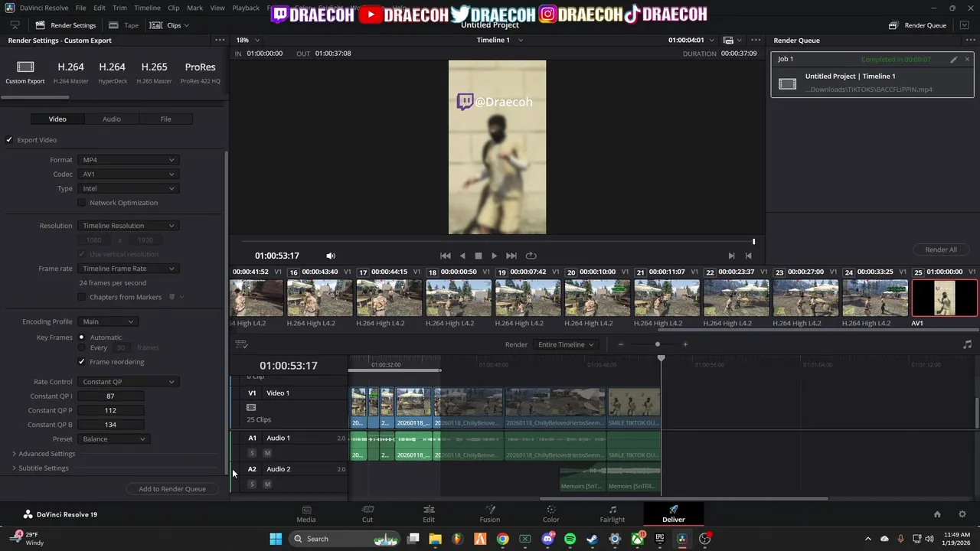The image size is (980, 551).
Task: Open the Deliver page
Action: [x=674, y=514]
